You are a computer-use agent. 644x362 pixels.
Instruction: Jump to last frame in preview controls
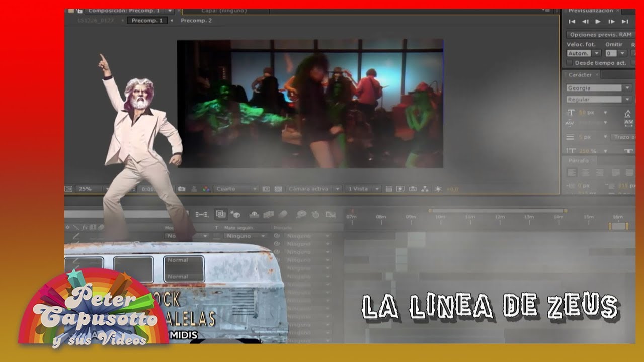[x=625, y=22]
